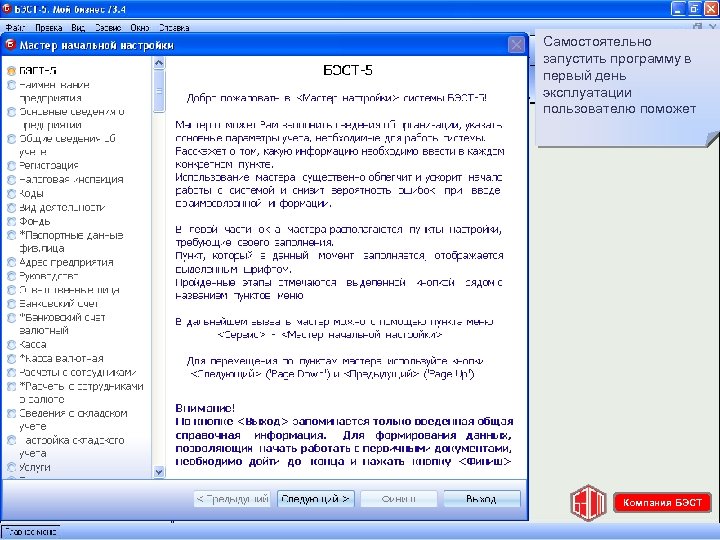Select Ответственные лица step
The height and width of the screenshot is (540, 720).
click(x=63, y=290)
